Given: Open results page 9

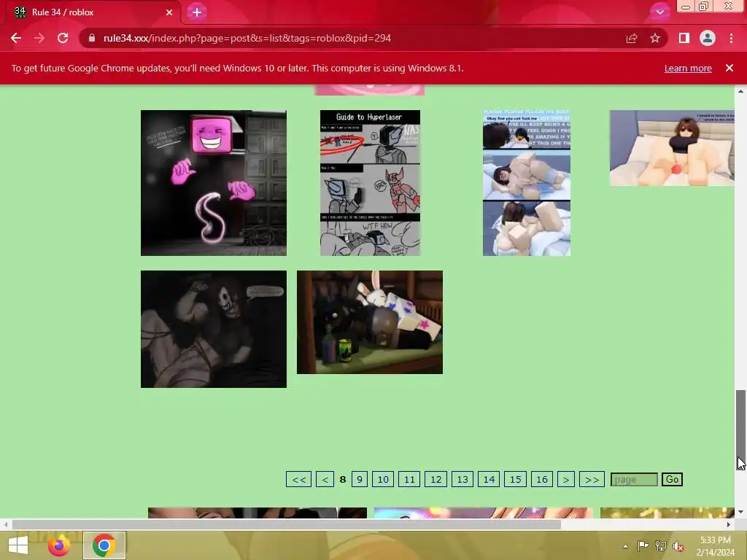Looking at the screenshot, I should pos(360,480).
